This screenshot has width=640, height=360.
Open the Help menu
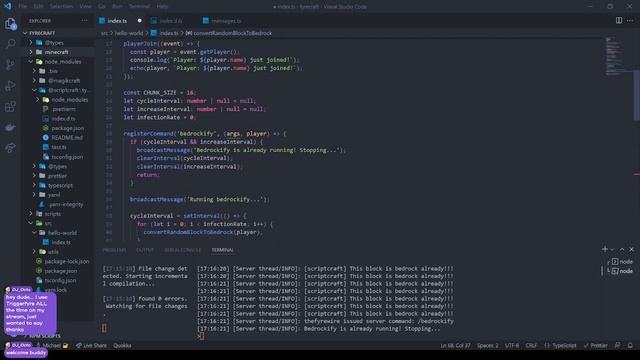click(162, 7)
